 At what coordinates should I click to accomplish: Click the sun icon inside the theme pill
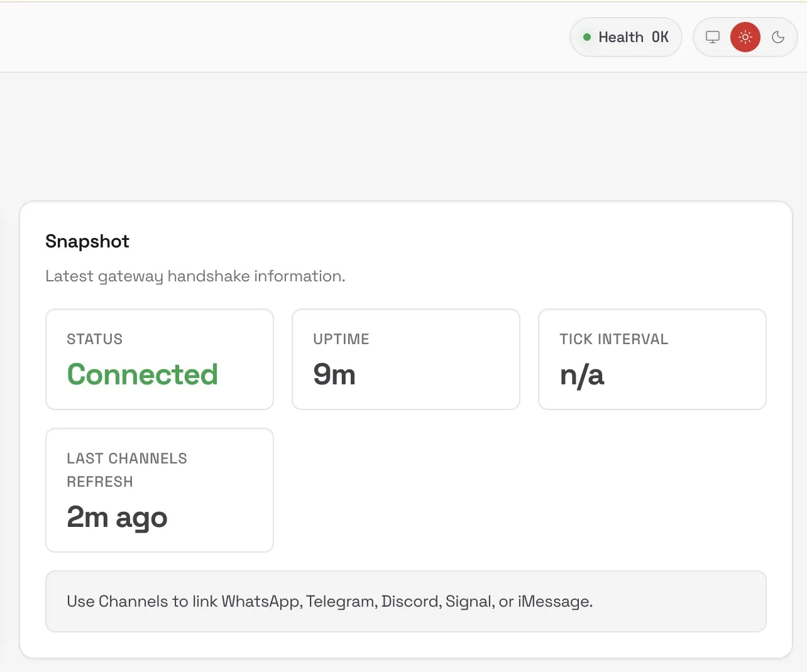745,37
